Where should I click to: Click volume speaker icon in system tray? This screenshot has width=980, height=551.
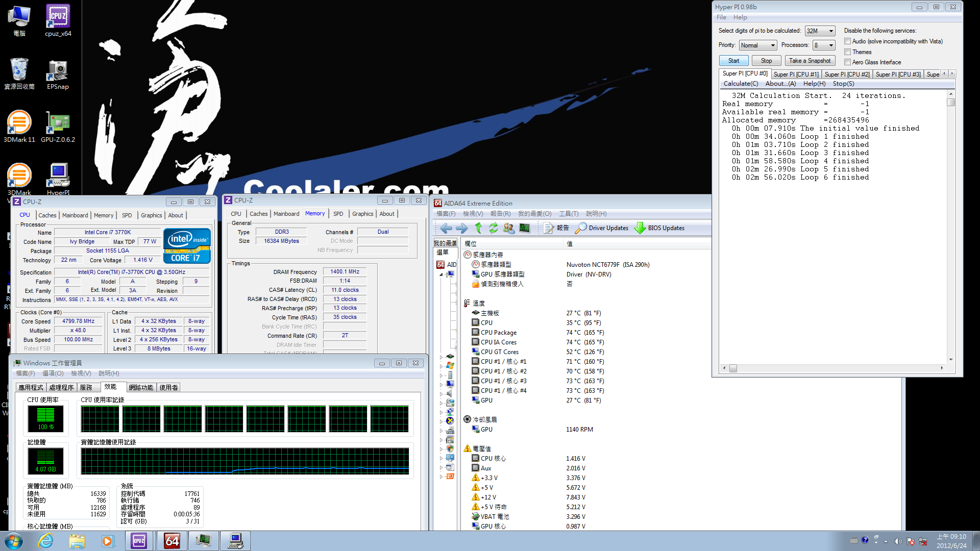[898, 541]
